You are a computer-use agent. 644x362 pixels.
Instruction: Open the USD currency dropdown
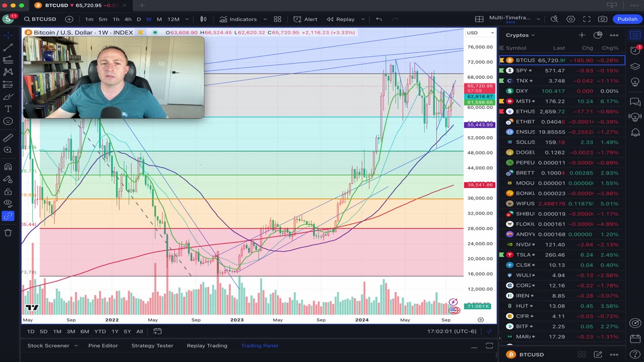click(480, 33)
